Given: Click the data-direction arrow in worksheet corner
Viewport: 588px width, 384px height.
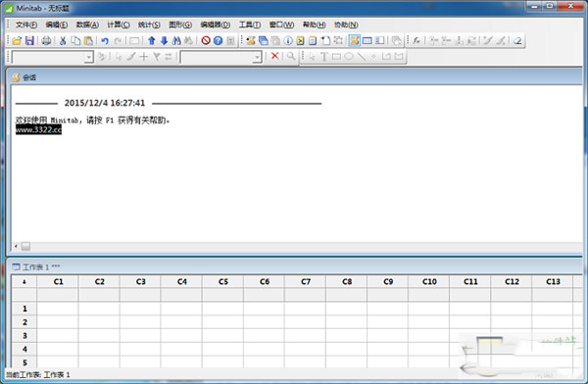Looking at the screenshot, I should pyautogui.click(x=24, y=281).
